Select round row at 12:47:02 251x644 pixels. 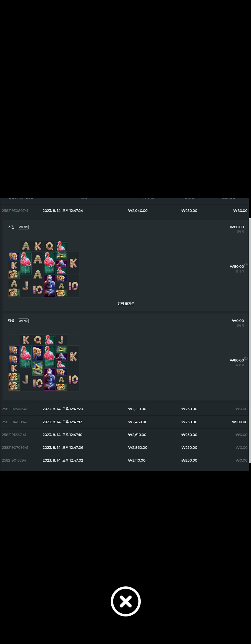coord(124,460)
